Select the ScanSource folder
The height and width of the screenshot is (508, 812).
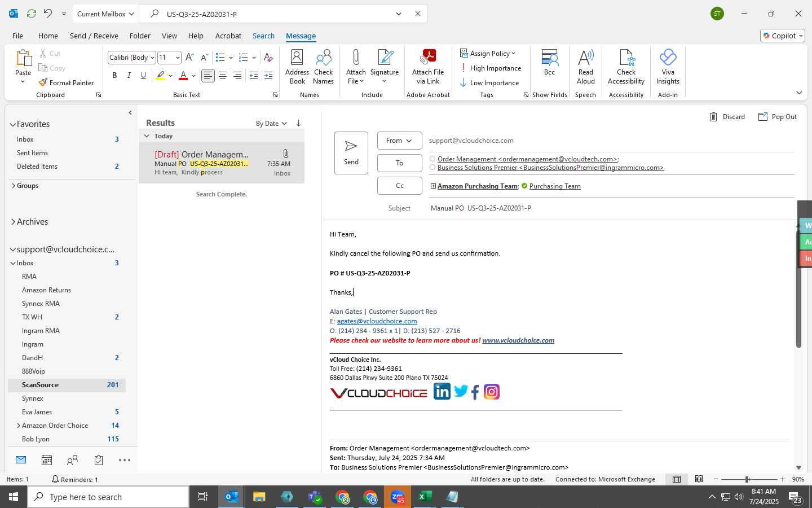[x=67, y=385]
